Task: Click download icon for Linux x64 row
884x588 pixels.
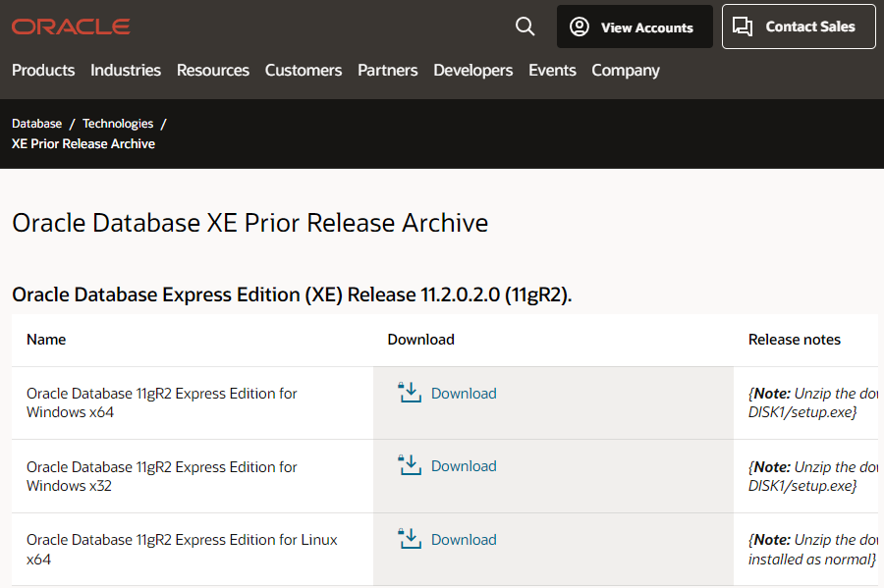Action: click(x=410, y=539)
